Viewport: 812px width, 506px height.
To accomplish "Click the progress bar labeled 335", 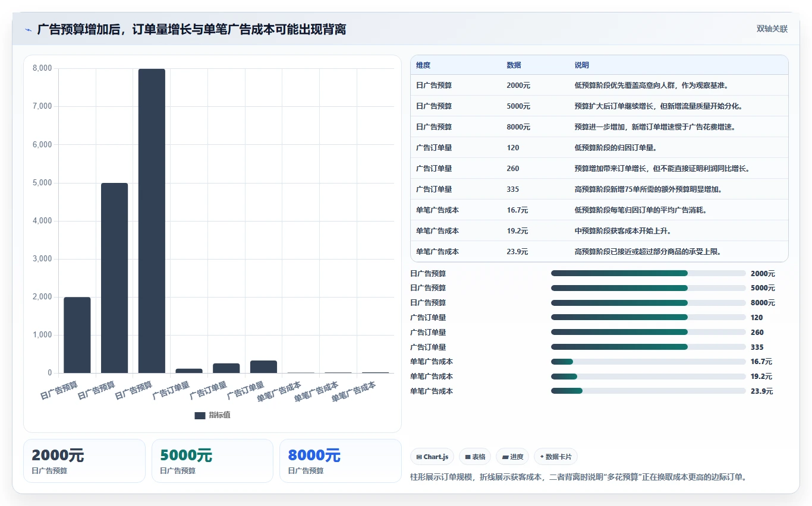I will [x=649, y=347].
